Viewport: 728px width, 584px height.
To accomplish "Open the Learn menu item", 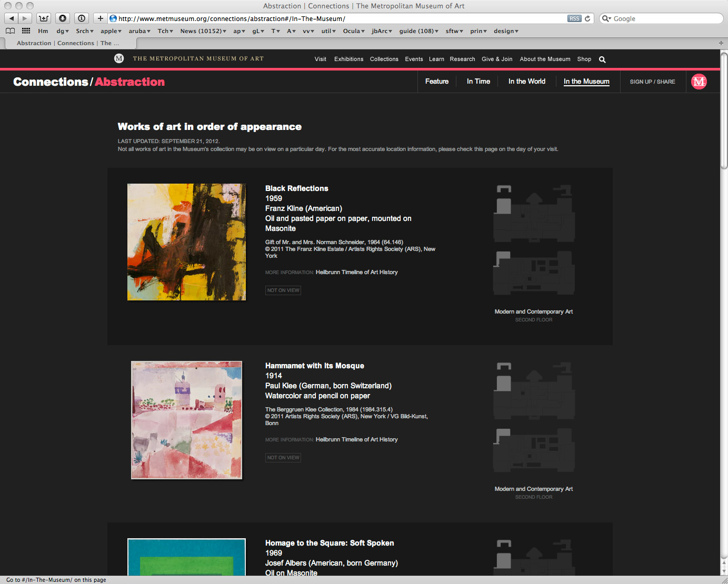I will (x=436, y=59).
